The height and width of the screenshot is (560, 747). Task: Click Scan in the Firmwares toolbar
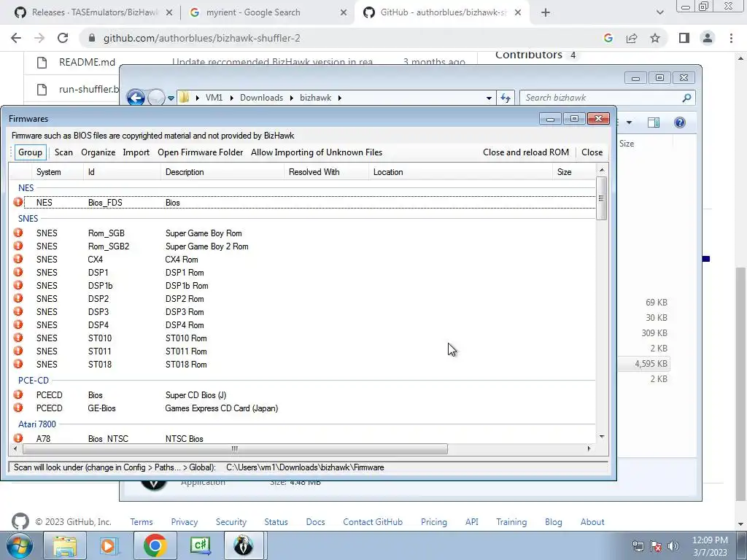(x=63, y=152)
